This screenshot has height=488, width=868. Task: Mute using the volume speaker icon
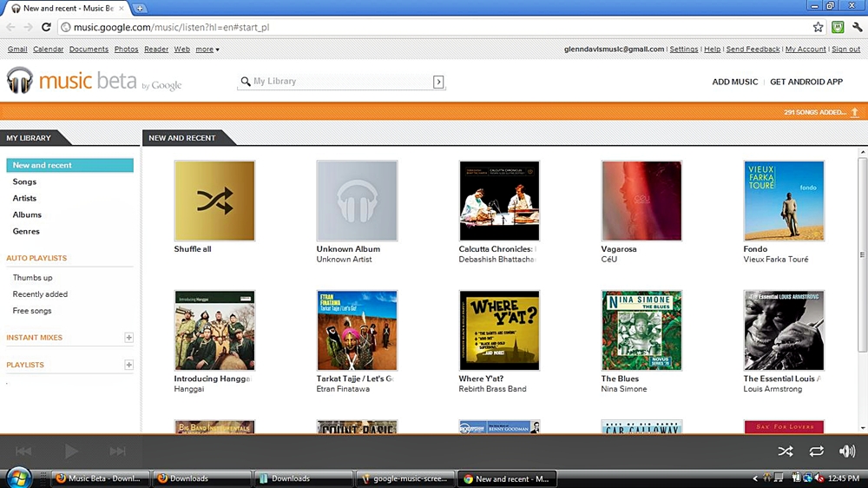point(847,452)
